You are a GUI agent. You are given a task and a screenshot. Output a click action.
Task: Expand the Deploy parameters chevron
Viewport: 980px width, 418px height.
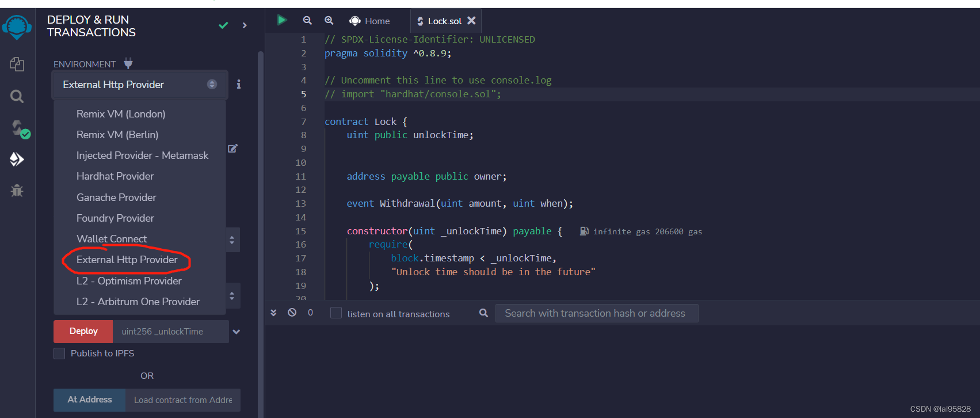236,332
